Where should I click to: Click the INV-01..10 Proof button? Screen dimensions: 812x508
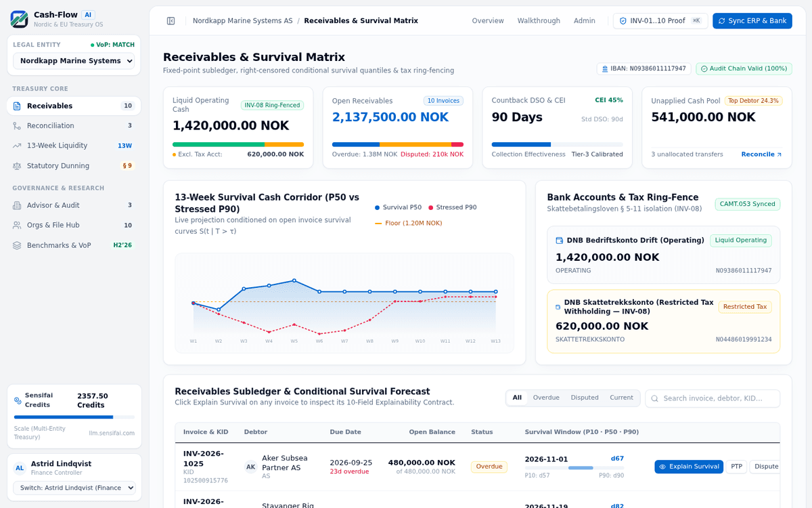tap(660, 21)
